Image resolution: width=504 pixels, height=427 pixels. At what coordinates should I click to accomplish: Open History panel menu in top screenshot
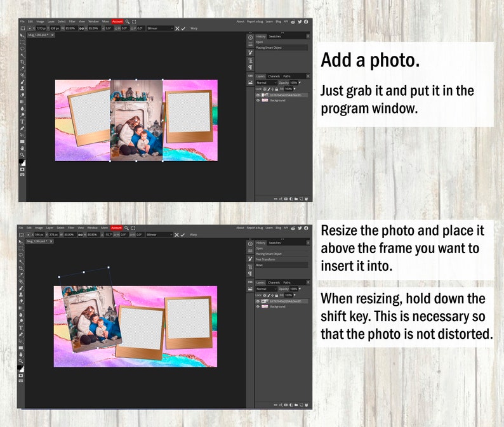[308, 36]
